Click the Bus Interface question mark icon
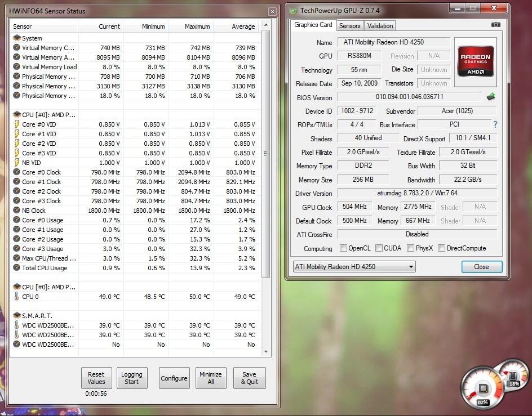Image resolution: width=532 pixels, height=416 pixels. 495,124
